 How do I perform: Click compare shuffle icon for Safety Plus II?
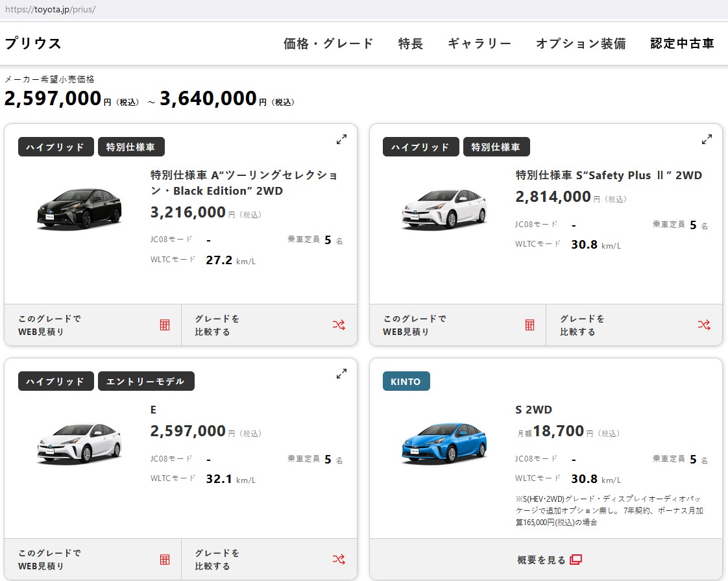(x=704, y=325)
